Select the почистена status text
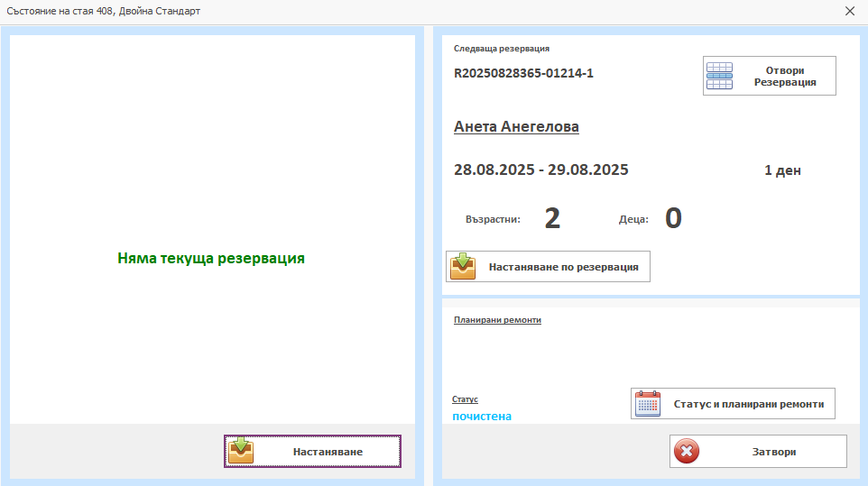 (x=482, y=417)
